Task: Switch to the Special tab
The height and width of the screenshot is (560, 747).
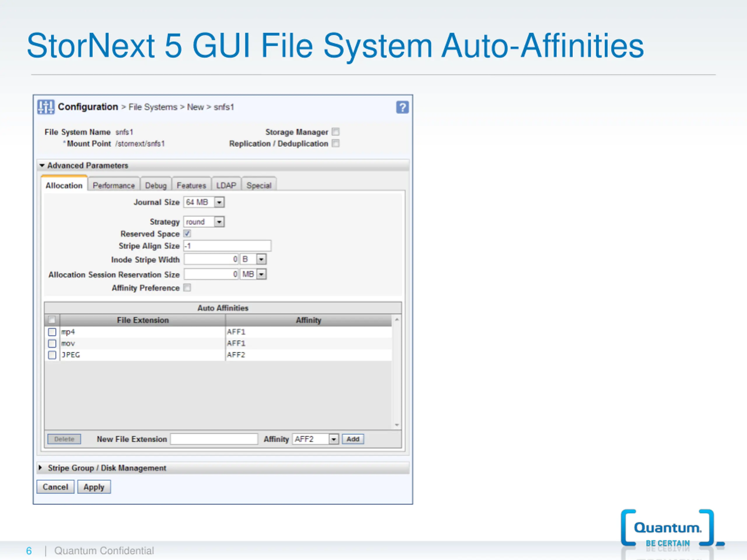Action: coord(259,185)
